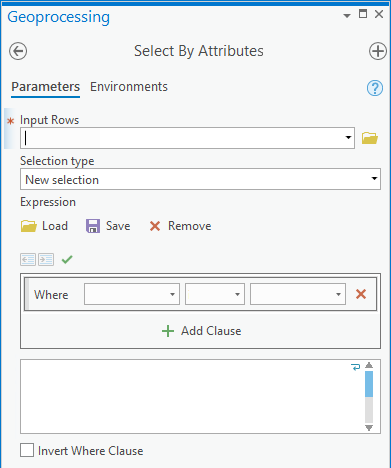This screenshot has width=391, height=468.
Task: Maximize the Geoprocessing pane
Action: coord(363,14)
